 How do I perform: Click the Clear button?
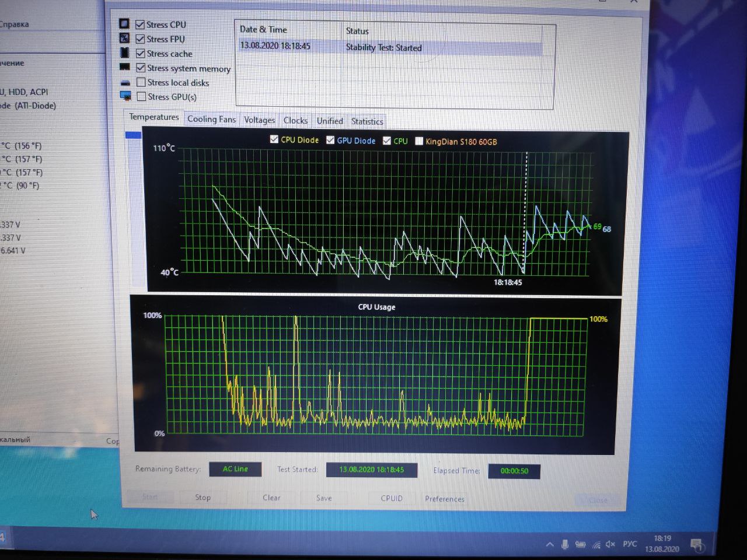click(x=271, y=498)
